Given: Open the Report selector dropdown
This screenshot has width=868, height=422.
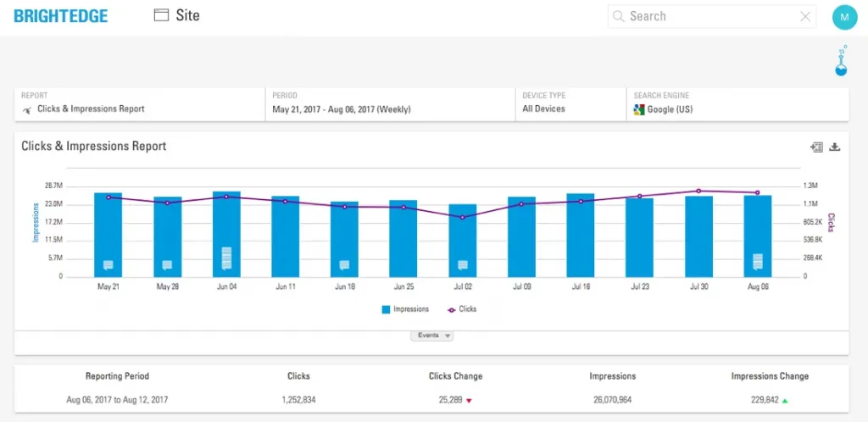Looking at the screenshot, I should click(x=140, y=104).
